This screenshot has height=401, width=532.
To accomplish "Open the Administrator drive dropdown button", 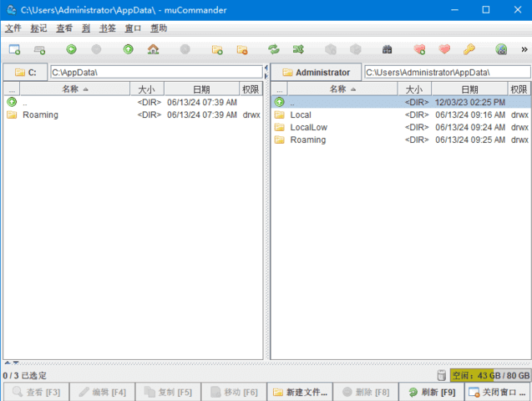I will [317, 72].
